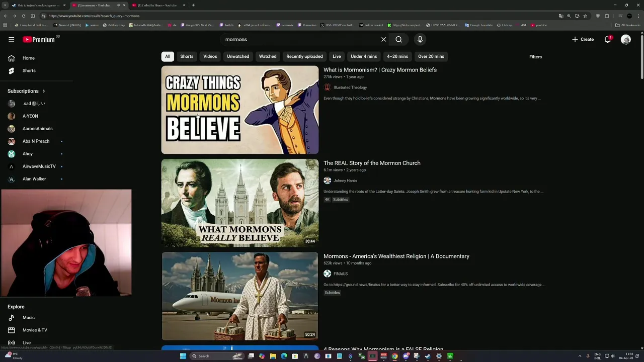This screenshot has height=362, width=644.
Task: Click the YouTube Premium logo
Action: point(39,39)
